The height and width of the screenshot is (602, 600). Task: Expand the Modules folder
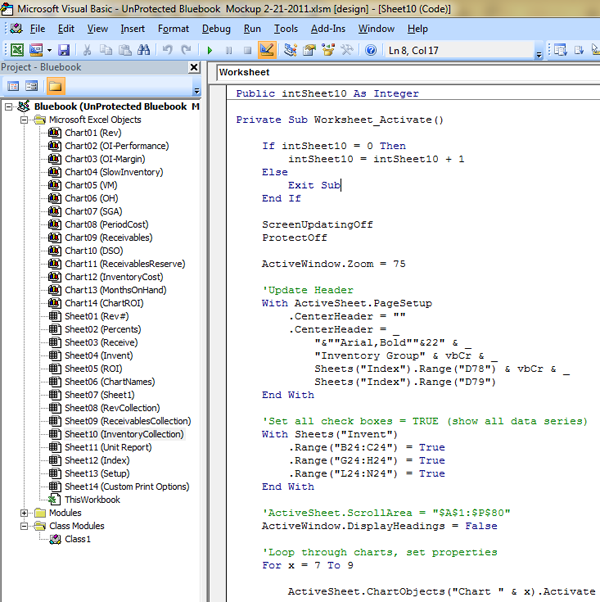point(24,513)
